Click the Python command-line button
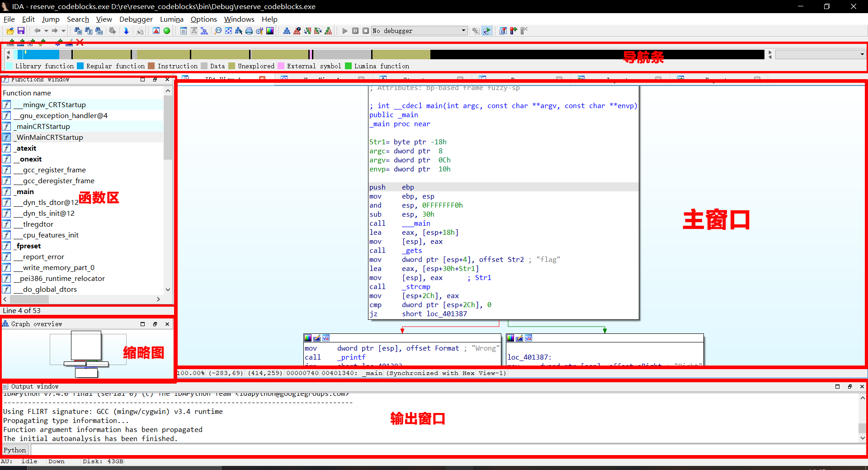The width and height of the screenshot is (868, 470). (x=15, y=450)
